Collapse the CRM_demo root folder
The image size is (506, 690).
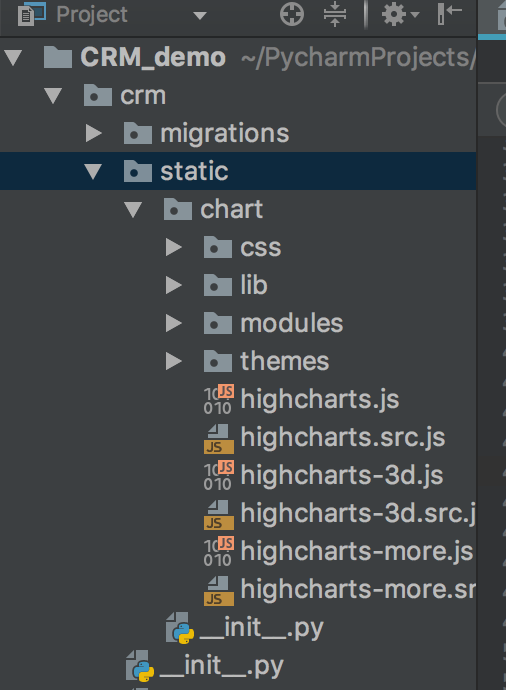pyautogui.click(x=13, y=58)
